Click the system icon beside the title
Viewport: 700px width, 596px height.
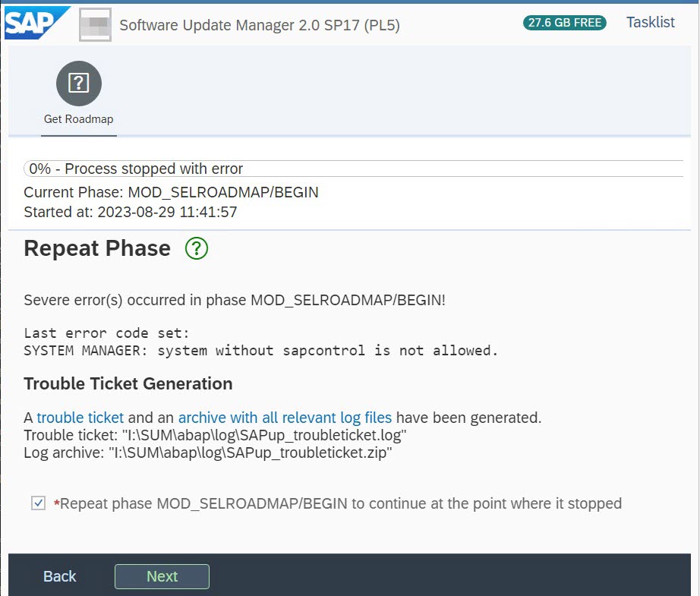[x=95, y=24]
